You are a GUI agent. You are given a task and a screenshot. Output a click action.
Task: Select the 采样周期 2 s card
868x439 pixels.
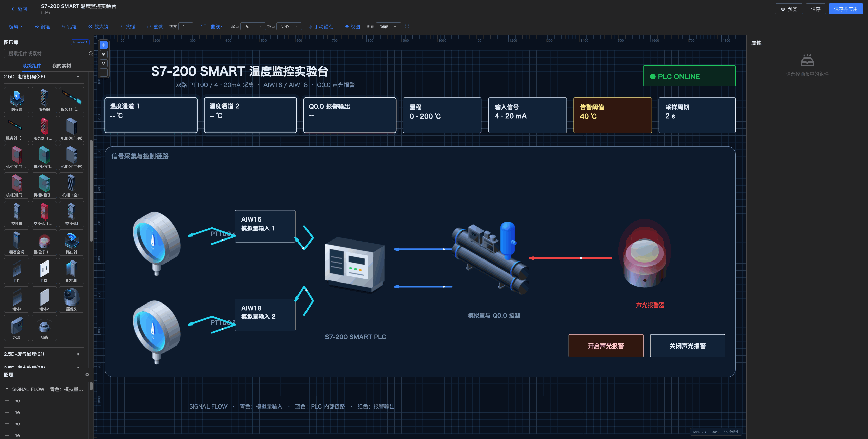click(x=697, y=115)
